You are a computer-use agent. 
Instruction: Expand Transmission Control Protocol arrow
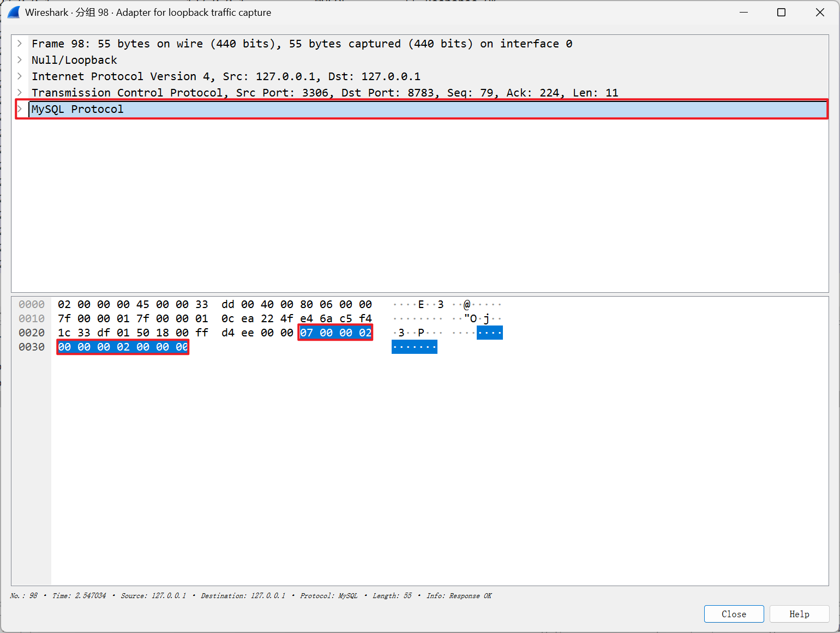[20, 92]
